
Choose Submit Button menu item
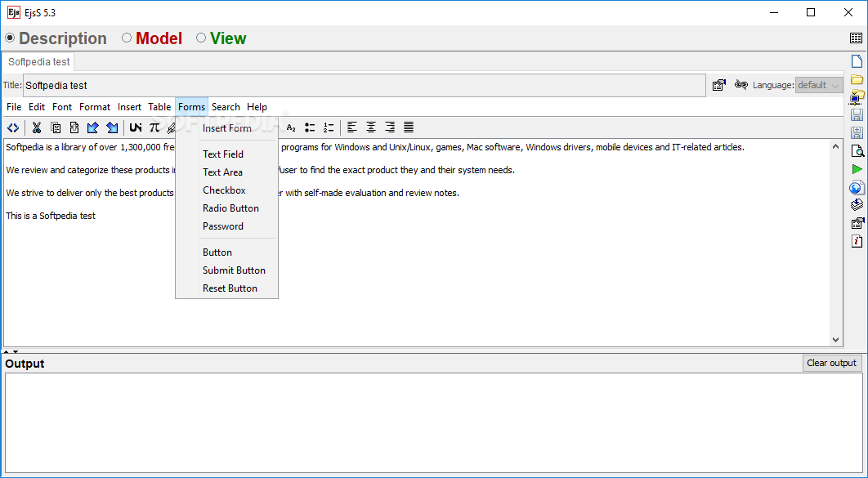pos(226,270)
